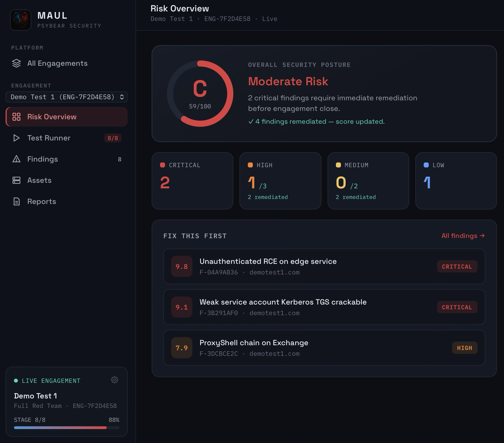Click the FIX THIS FIRST heading
504x443 pixels.
point(195,236)
